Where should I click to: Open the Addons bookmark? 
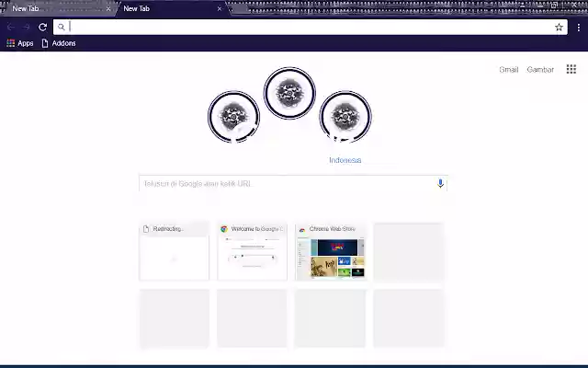59,43
